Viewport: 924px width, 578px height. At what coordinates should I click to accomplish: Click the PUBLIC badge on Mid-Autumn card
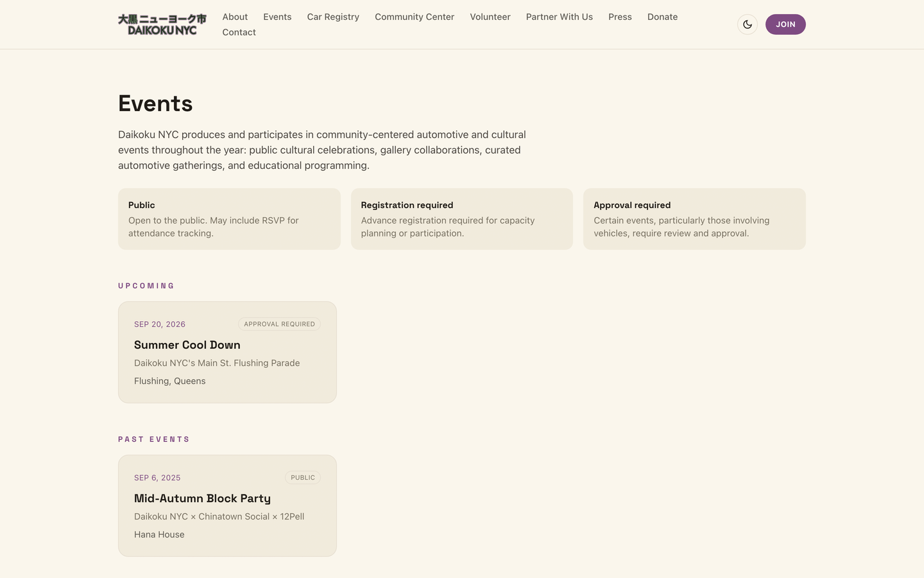[x=303, y=478]
